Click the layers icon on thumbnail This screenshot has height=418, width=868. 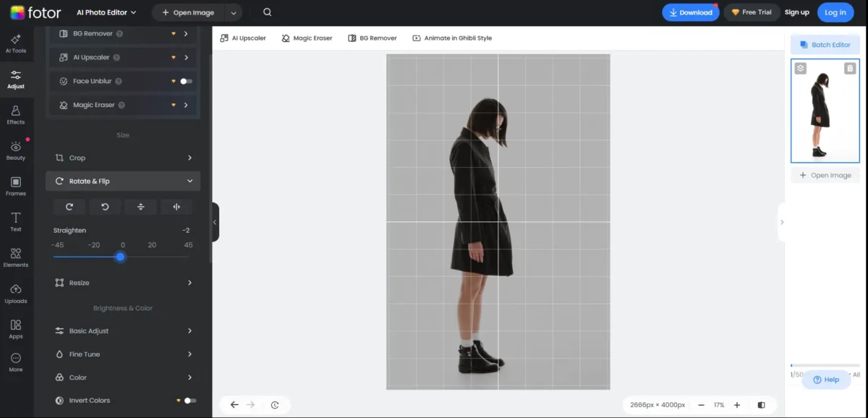(801, 68)
